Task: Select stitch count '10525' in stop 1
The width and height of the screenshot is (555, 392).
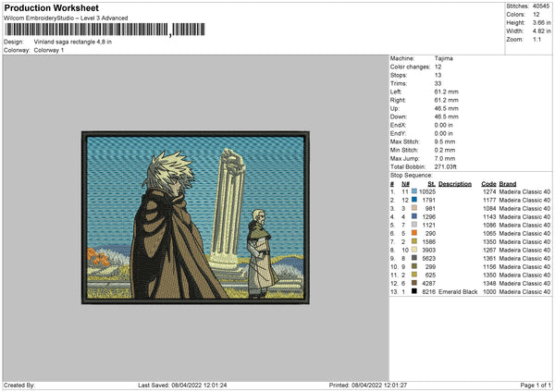Action: (x=427, y=191)
